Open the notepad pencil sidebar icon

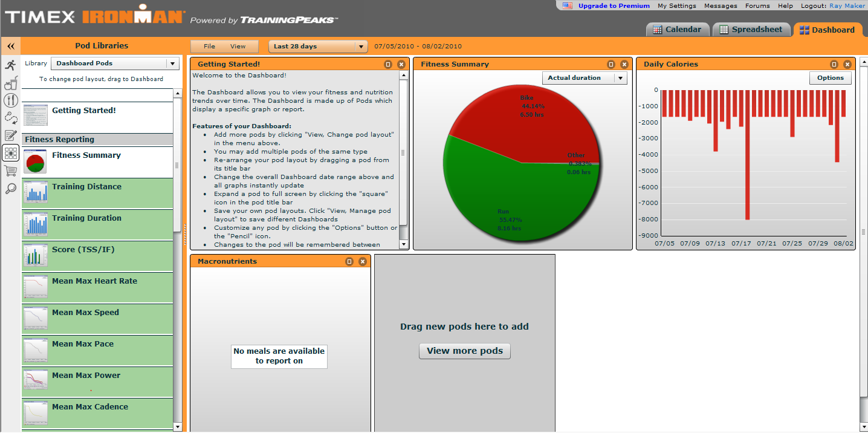[10, 135]
